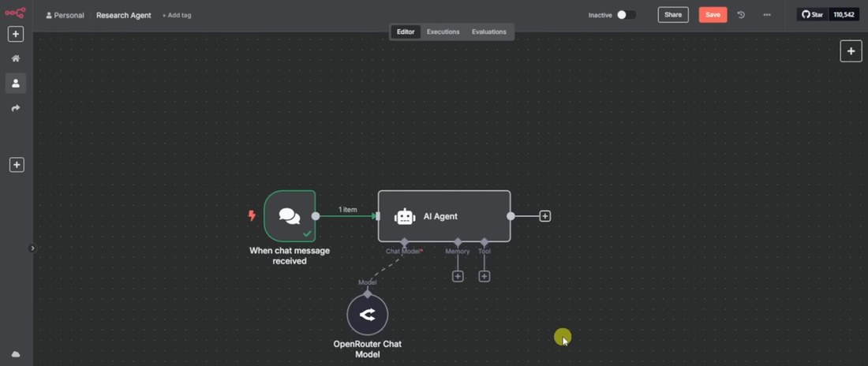Add a Memory sub-node via plus
The height and width of the screenshot is (366, 868).
tap(457, 276)
